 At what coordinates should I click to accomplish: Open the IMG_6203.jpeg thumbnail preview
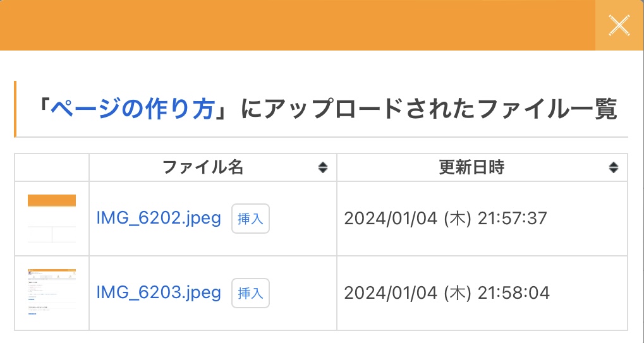pyautogui.click(x=52, y=292)
